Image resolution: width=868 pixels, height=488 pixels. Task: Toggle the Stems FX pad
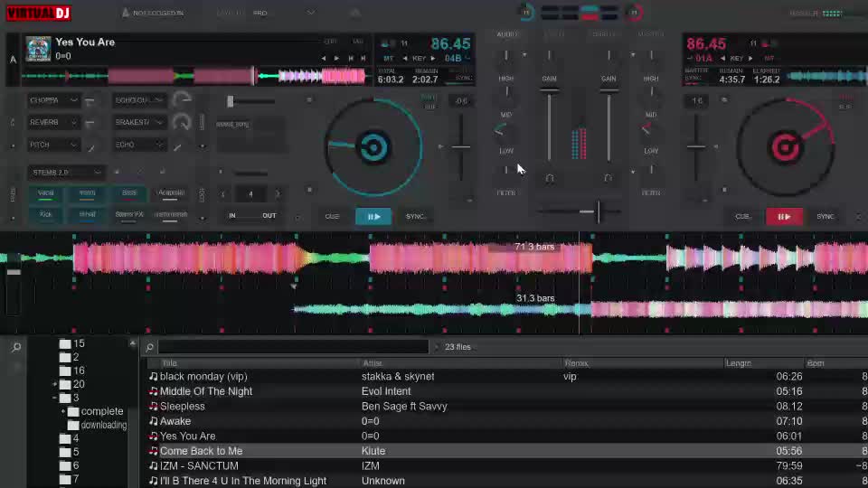pyautogui.click(x=129, y=215)
